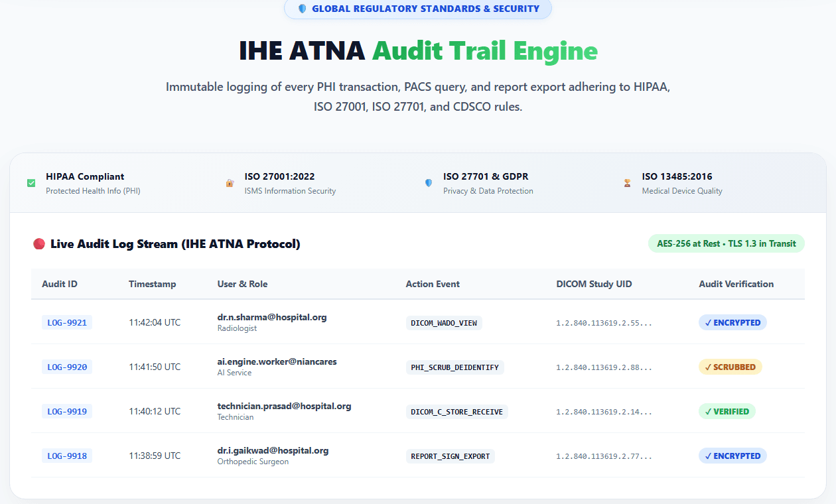836x504 pixels.
Task: Open audit entry LOG-9921
Action: coord(67,323)
